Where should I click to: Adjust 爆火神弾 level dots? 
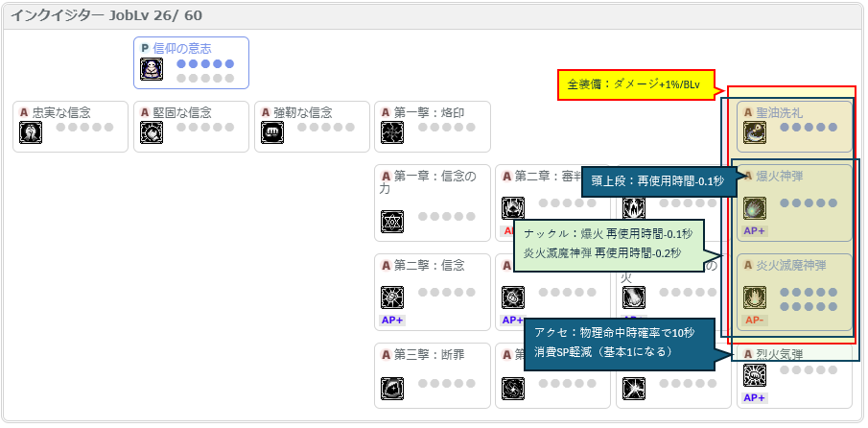coord(809,203)
